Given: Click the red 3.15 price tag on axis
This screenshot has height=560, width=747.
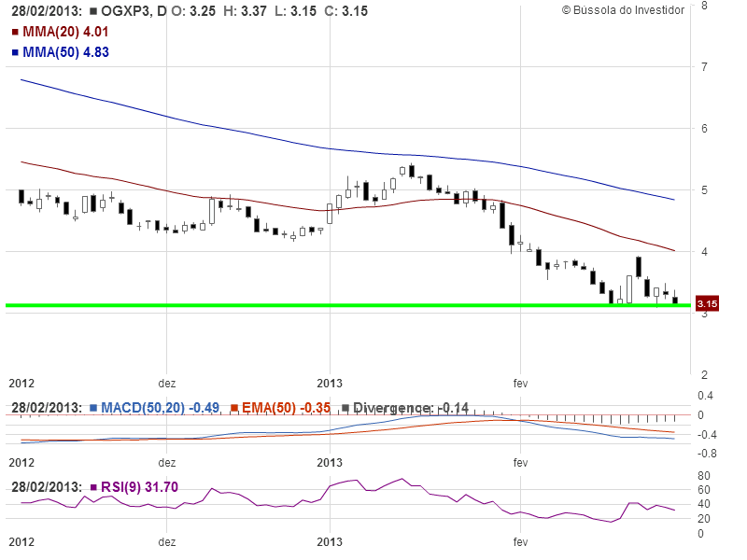Looking at the screenshot, I should click(x=707, y=304).
